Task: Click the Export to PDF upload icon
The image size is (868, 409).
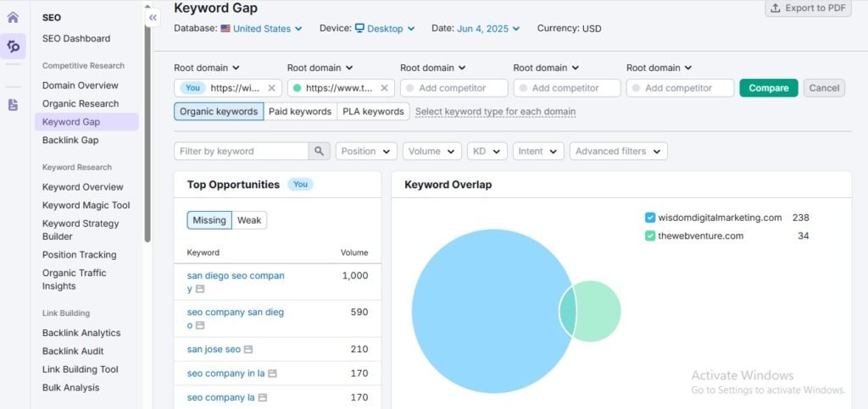Action: pyautogui.click(x=776, y=8)
